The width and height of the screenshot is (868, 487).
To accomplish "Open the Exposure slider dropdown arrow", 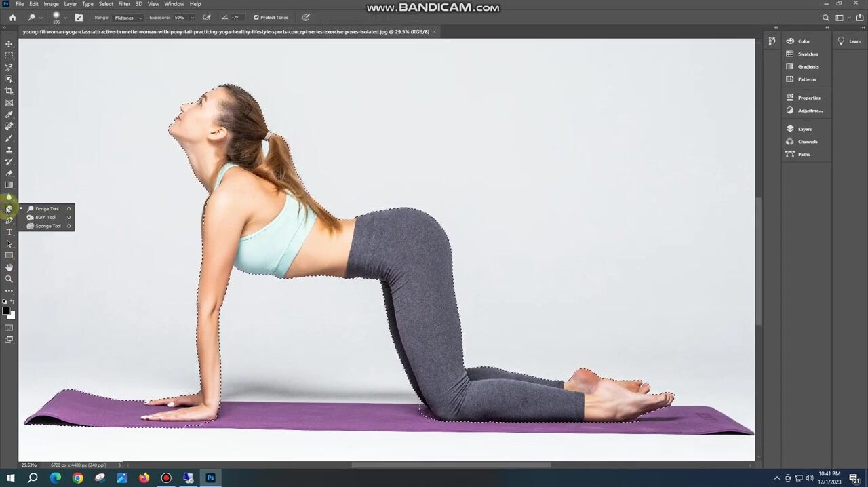I will coord(192,18).
